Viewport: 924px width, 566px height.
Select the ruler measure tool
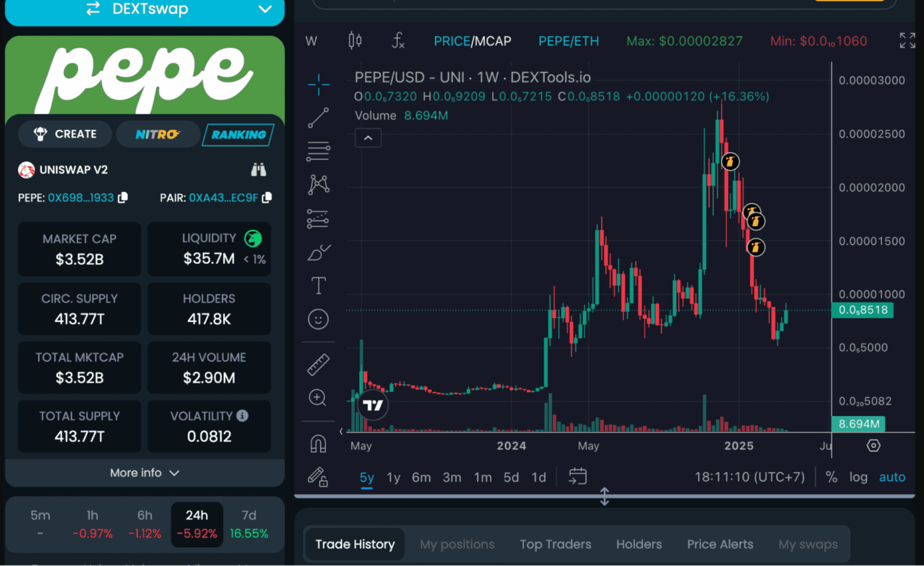pos(318,364)
